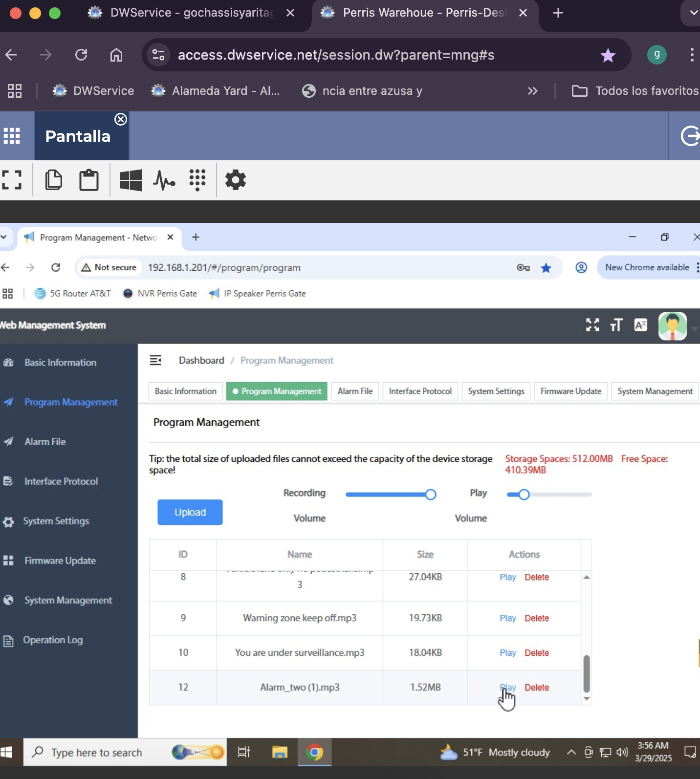Adjust the Recording Volume slider

[x=391, y=495]
